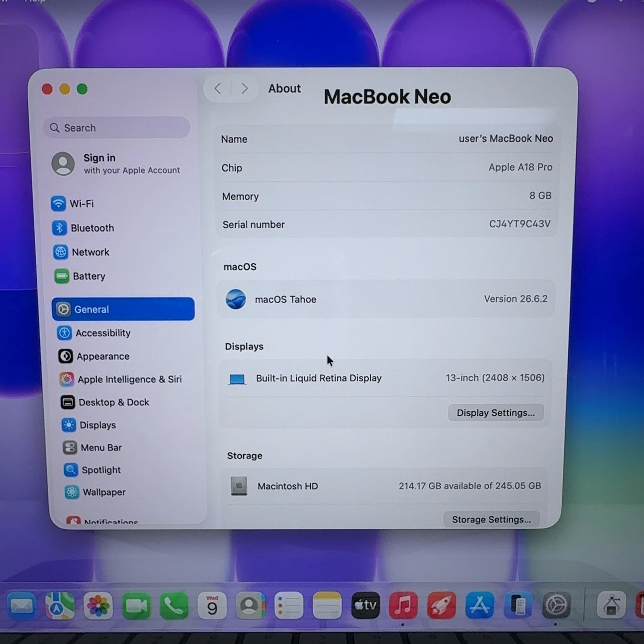Click "Version 26.6.2" text
This screenshot has height=644, width=644.
(x=516, y=299)
